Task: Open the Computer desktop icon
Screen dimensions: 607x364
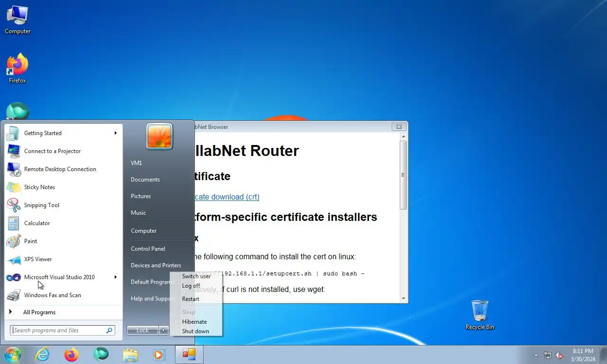Action: coord(18,20)
